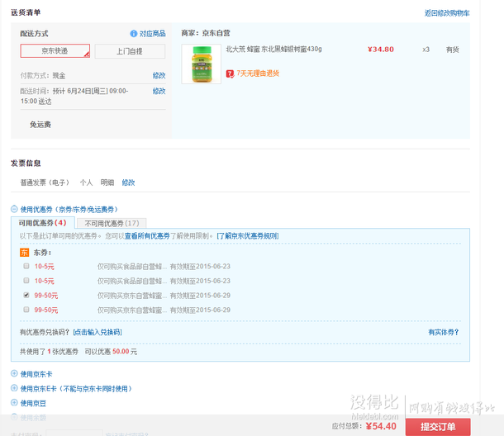
Task: Click 修改 next to 配送时间
Action: 159,91
